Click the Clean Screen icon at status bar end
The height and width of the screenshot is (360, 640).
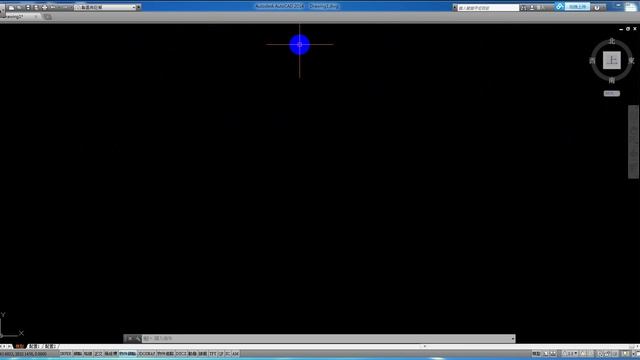pyautogui.click(x=638, y=353)
